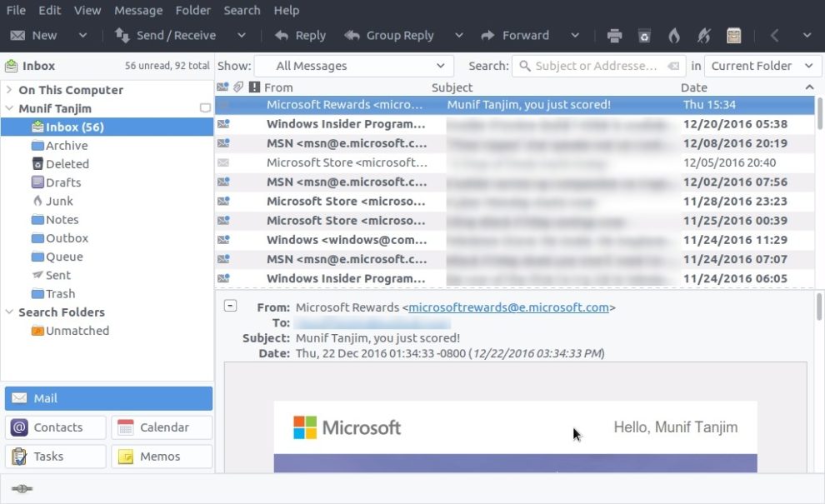Click the Not Junk crossed-flame icon
Viewport: 825px width, 504px height.
(704, 36)
